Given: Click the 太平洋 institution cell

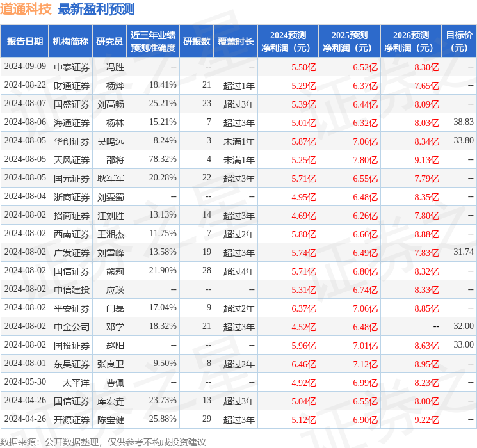Looking at the screenshot, I should click(76, 383).
